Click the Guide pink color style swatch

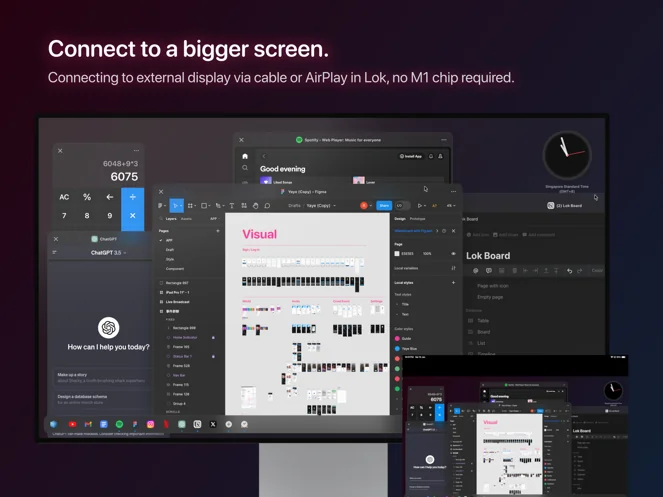[x=398, y=338]
